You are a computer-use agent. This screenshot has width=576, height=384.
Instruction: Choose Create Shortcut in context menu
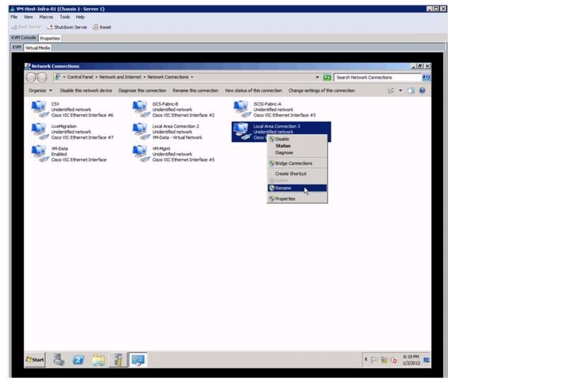[x=297, y=173]
